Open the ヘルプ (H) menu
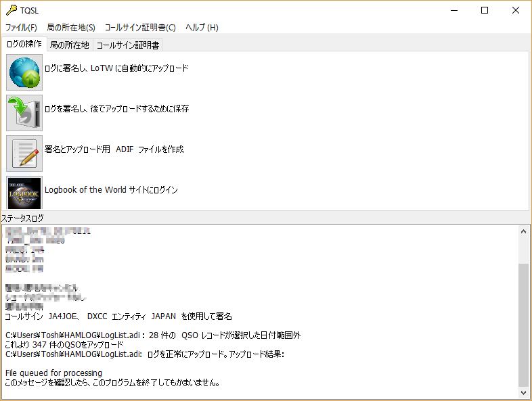 point(202,28)
